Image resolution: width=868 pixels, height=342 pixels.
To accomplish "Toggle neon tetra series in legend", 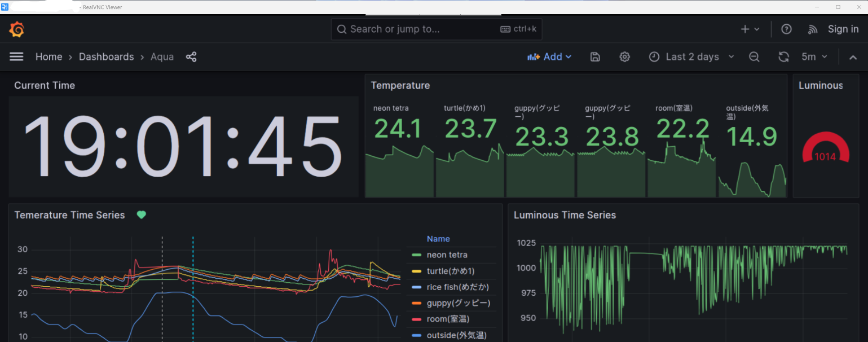I will (x=447, y=255).
